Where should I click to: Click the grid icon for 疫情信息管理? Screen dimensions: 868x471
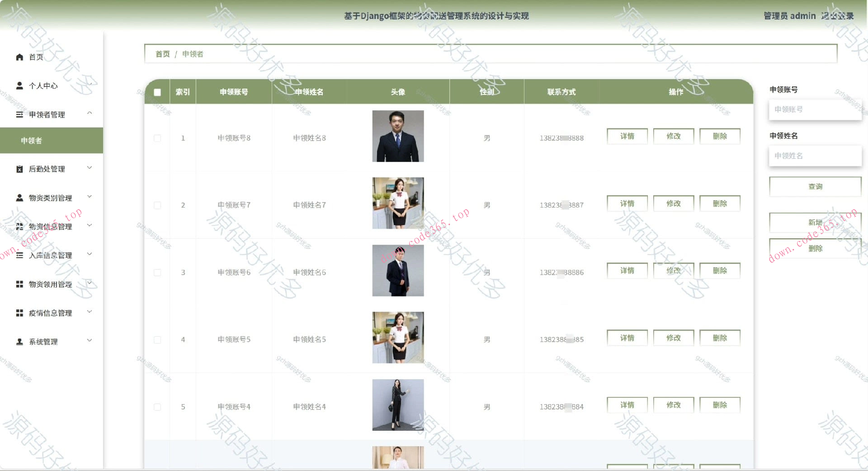[19, 313]
